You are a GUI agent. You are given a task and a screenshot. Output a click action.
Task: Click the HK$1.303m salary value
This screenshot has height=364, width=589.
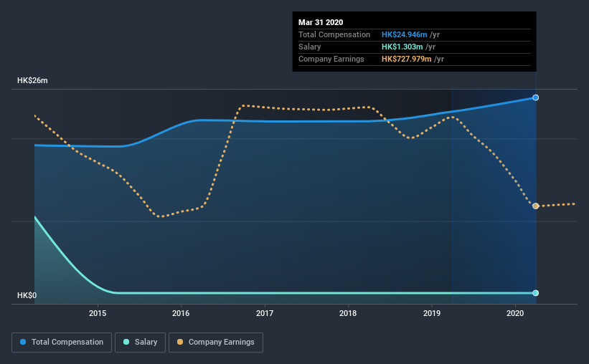coord(402,47)
